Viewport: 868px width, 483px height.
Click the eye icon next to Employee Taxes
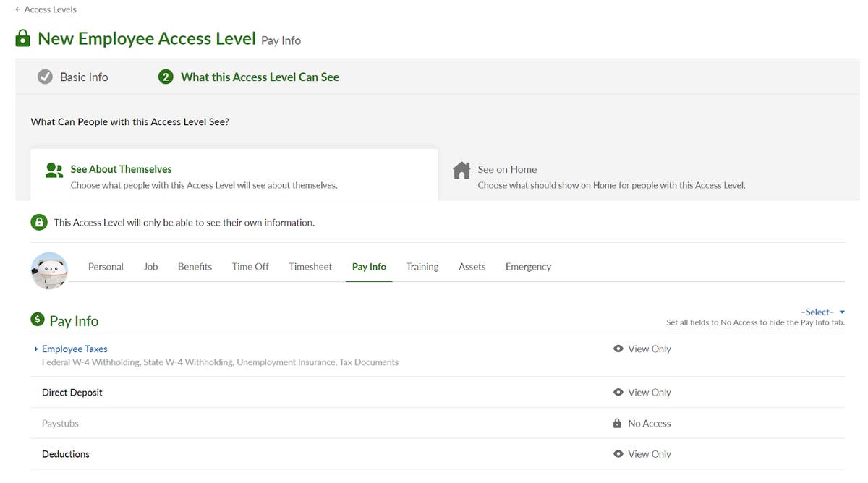[x=618, y=349]
